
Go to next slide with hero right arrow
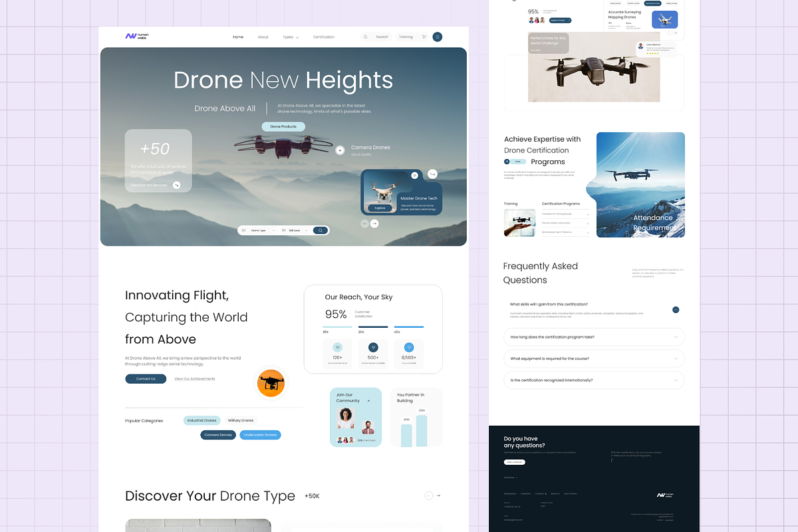pyautogui.click(x=374, y=224)
